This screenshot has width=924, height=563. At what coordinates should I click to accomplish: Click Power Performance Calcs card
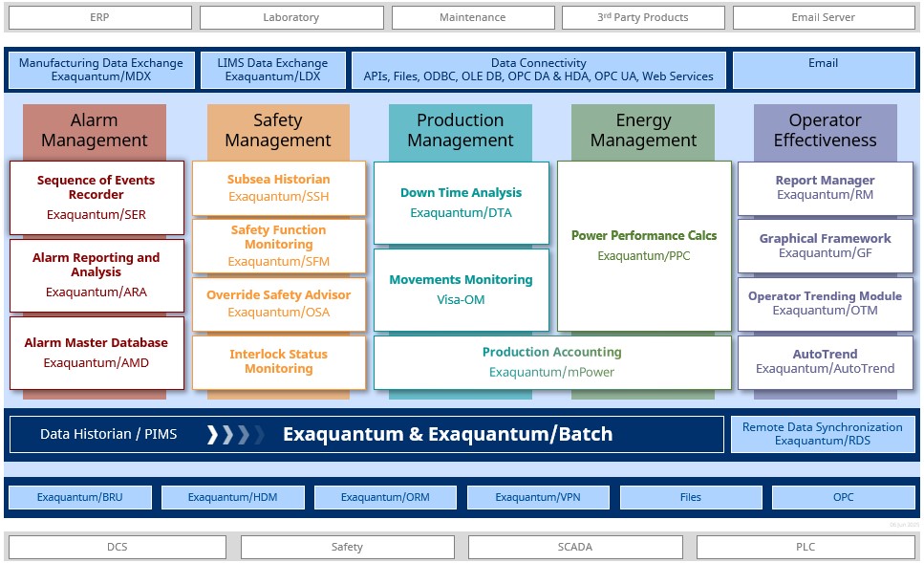[x=644, y=246]
